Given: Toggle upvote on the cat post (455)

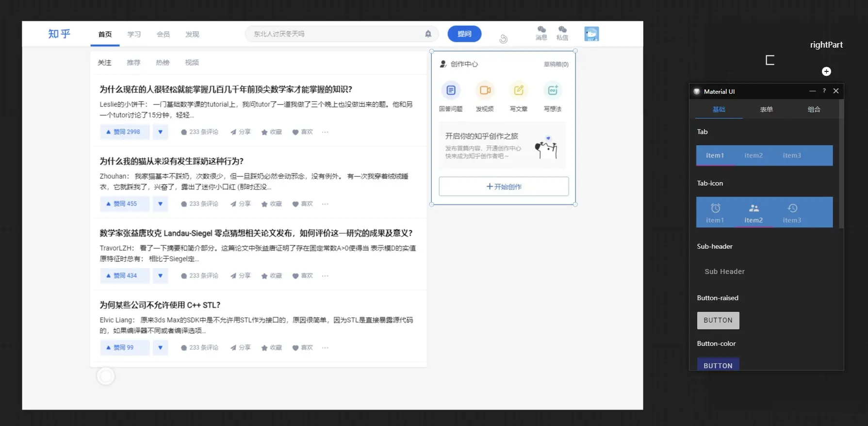Looking at the screenshot, I should click(x=124, y=204).
